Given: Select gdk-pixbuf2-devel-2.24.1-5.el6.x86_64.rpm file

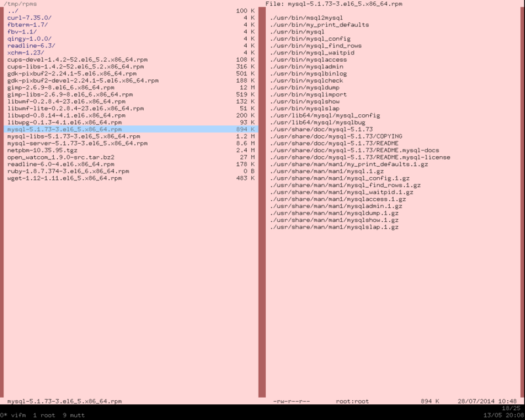Looking at the screenshot, I should point(131,81).
